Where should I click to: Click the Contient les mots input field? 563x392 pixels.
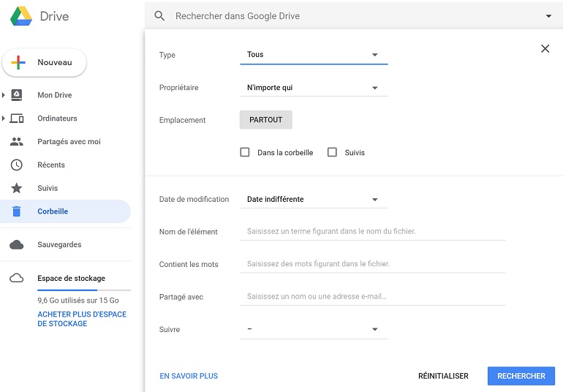373,264
